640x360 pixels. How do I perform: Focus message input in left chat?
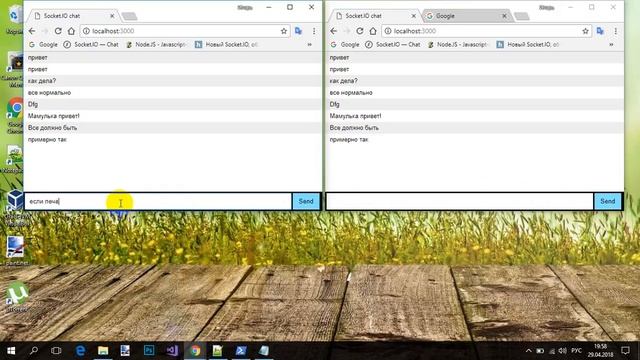pos(158,201)
